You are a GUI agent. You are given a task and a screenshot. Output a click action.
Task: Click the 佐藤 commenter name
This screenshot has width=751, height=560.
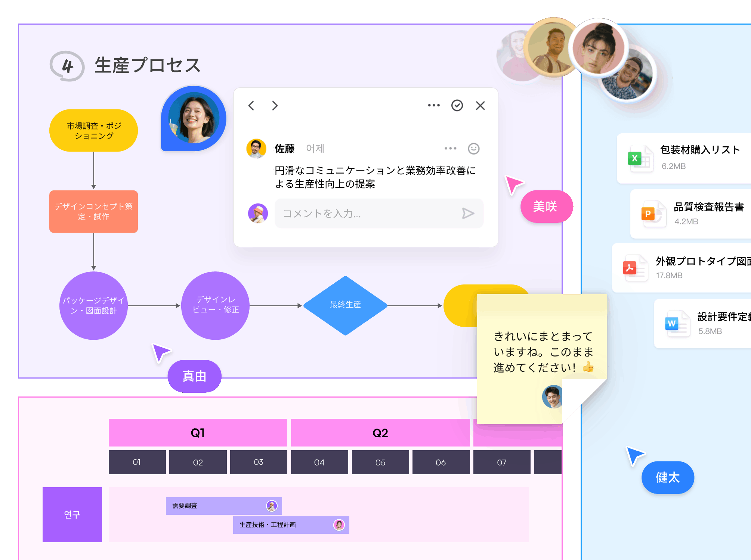click(285, 149)
